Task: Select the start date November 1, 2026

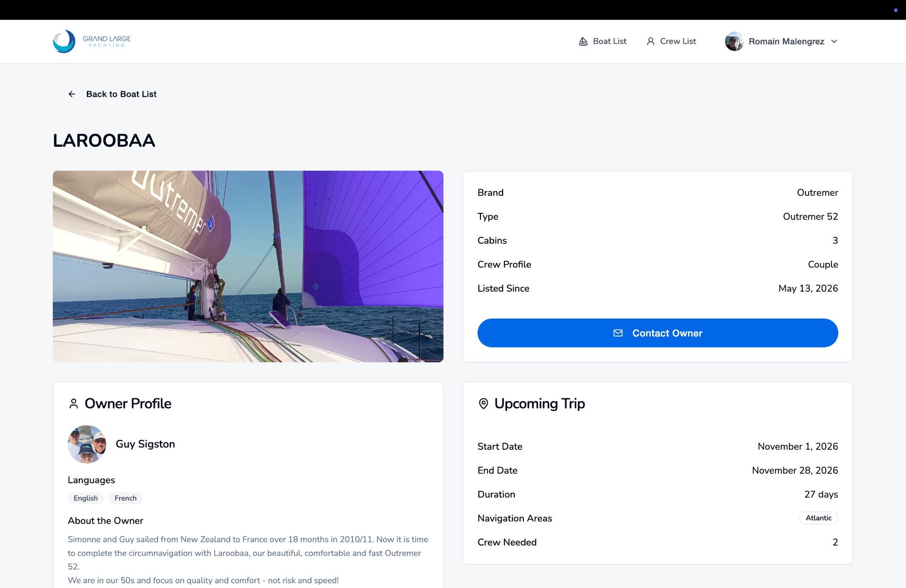Action: coord(798,447)
